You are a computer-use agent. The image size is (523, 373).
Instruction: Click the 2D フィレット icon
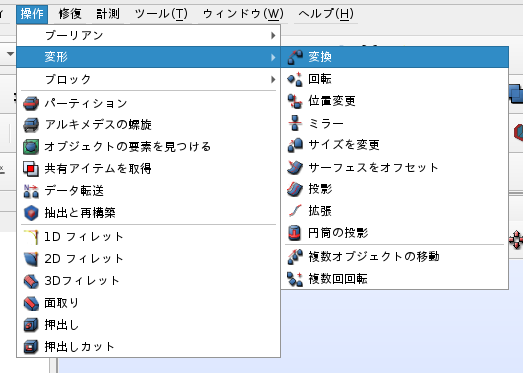click(31, 259)
